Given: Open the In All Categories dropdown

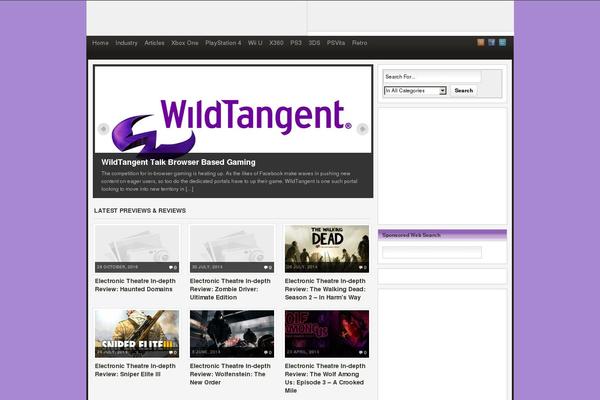Looking at the screenshot, I should pyautogui.click(x=415, y=91).
